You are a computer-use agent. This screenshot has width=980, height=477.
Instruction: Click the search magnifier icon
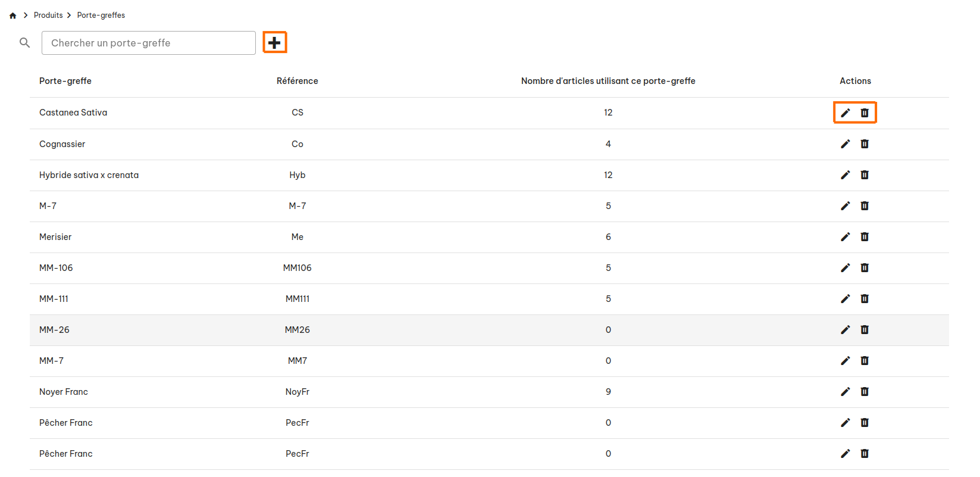tap(24, 43)
